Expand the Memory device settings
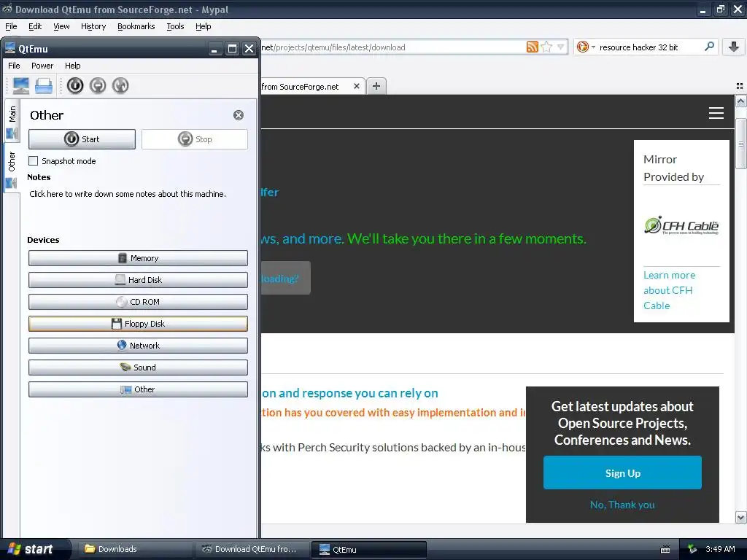Image resolution: width=747 pixels, height=560 pixels. click(x=138, y=258)
